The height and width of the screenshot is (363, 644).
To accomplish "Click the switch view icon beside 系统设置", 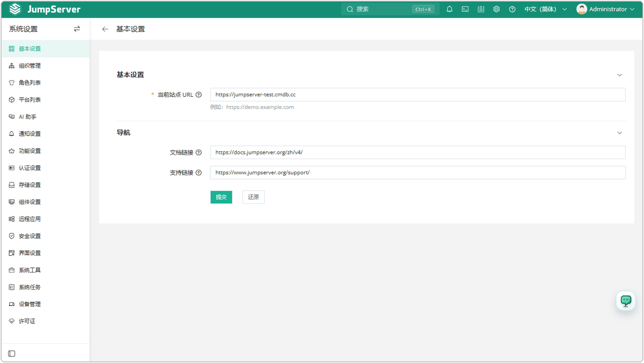I will (x=77, y=29).
